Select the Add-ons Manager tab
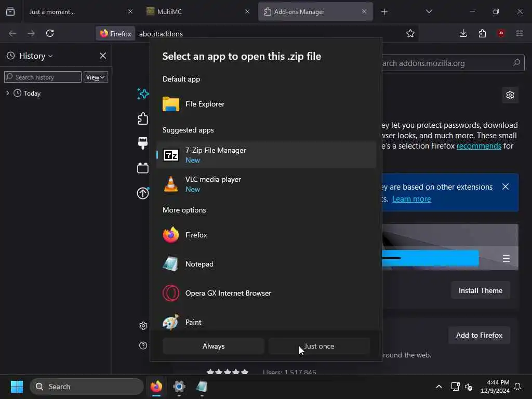The width and height of the screenshot is (532, 399). 315,11
